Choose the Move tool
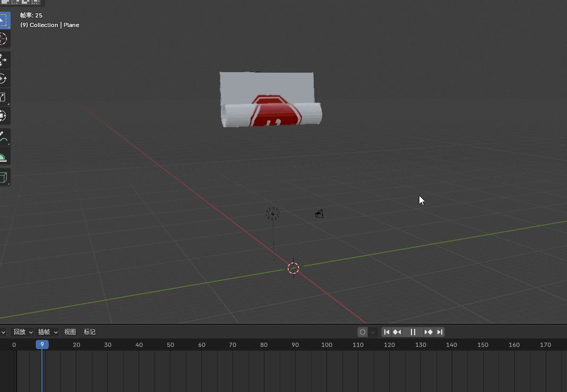567x392 pixels. pos(3,60)
